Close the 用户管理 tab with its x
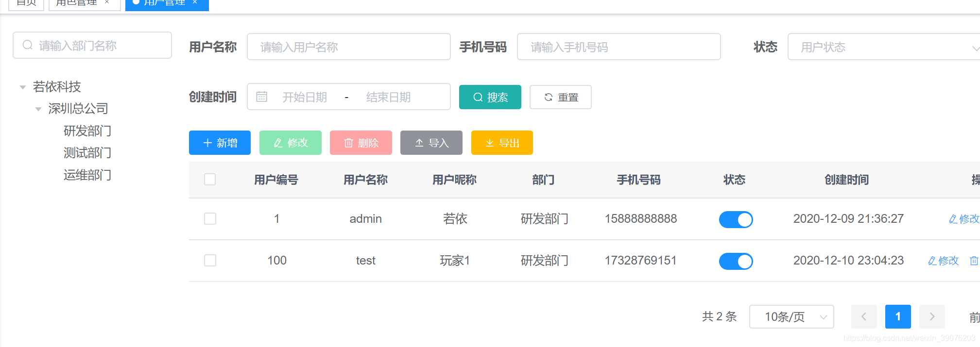Viewport: 980px width, 347px height. pyautogui.click(x=195, y=2)
